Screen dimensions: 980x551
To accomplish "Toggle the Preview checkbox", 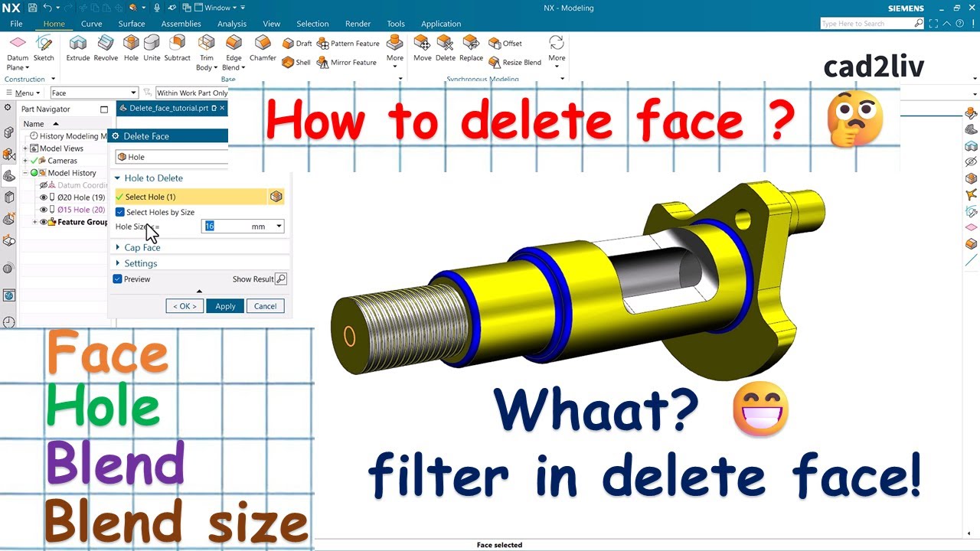I will coord(117,279).
